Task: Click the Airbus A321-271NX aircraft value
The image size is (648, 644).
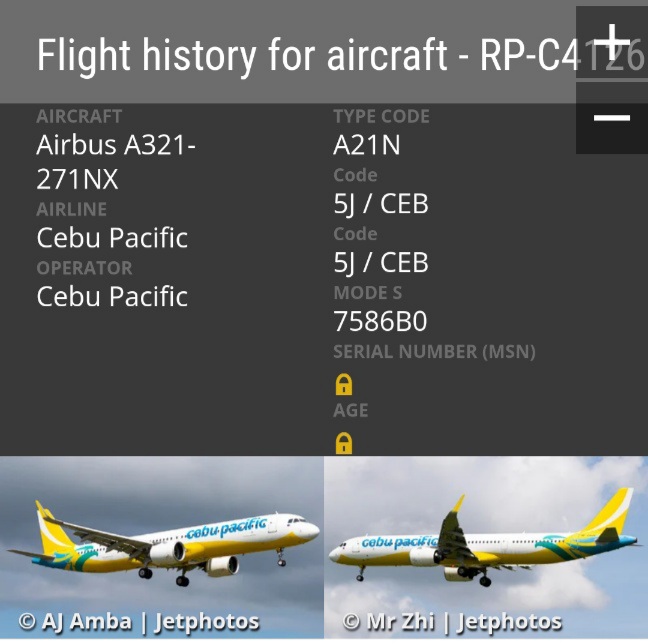Action: click(x=116, y=162)
